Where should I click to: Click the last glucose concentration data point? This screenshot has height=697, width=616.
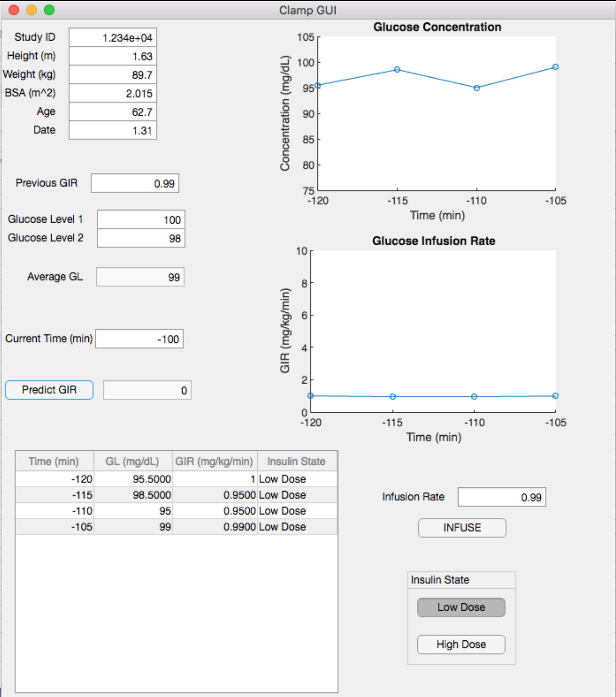click(555, 67)
